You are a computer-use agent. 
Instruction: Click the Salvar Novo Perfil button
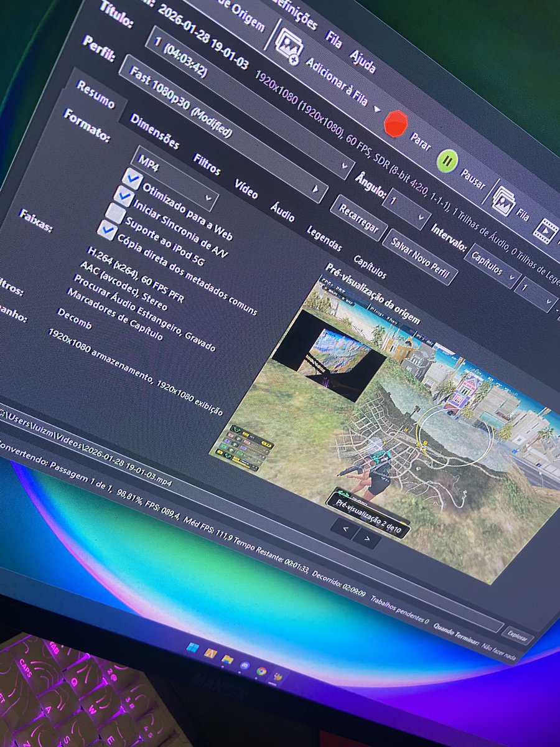click(421, 256)
